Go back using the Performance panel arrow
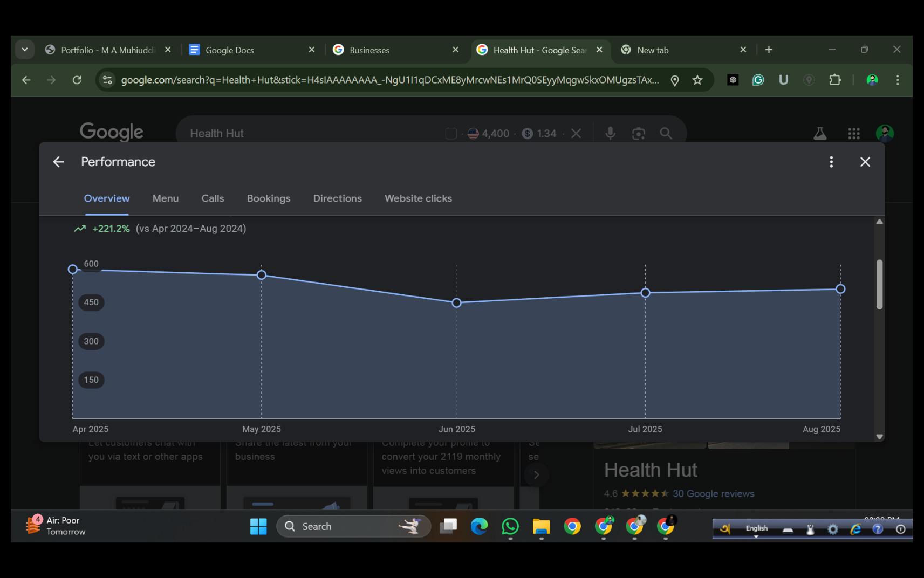Viewport: 924px width, 578px height. 58,162
